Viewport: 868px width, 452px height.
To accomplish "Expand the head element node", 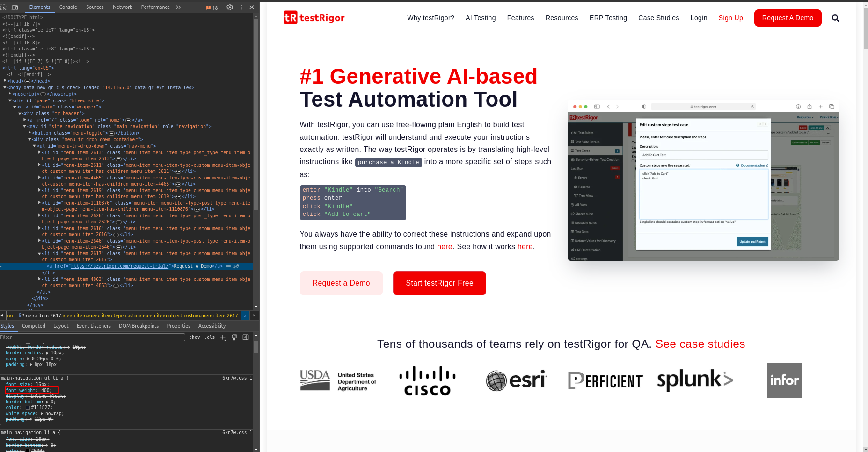I will (5, 81).
